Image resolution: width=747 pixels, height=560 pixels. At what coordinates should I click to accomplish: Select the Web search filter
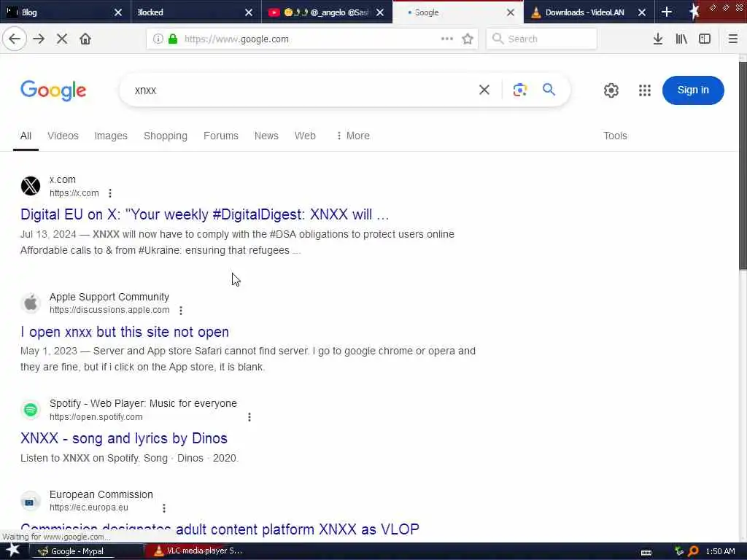[x=305, y=136]
